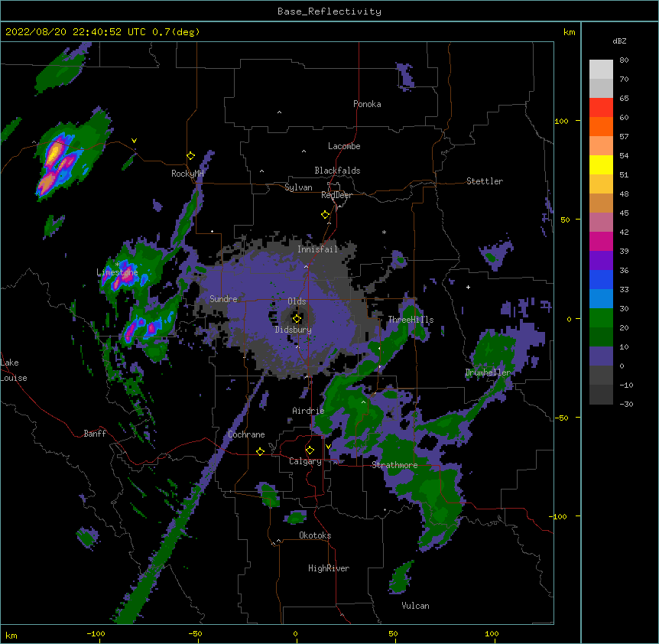
Task: Click the RockyMH label
Action: pos(187,174)
